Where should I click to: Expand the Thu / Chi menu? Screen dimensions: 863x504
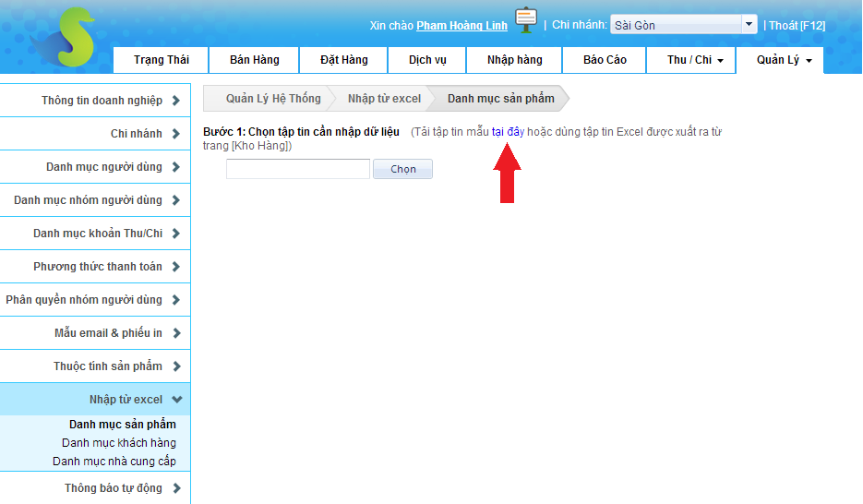(x=696, y=60)
